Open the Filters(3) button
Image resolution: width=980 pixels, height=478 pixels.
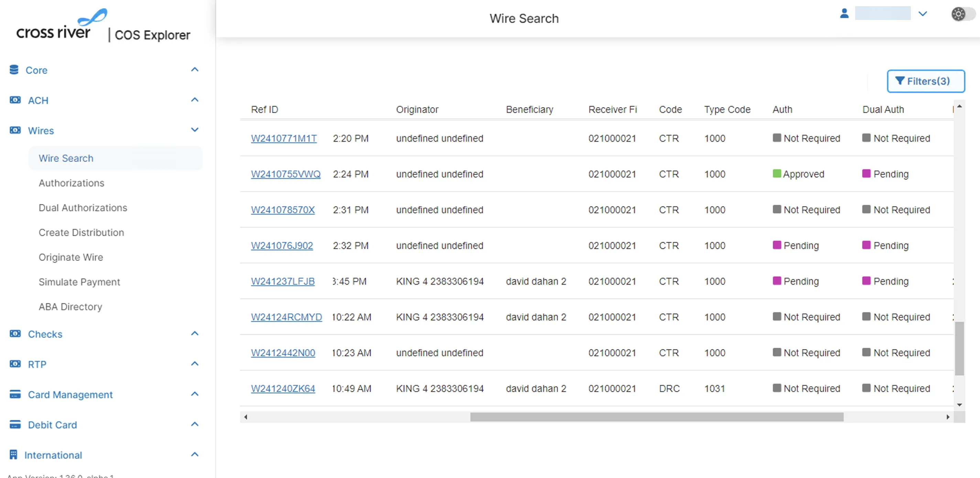[x=926, y=81]
